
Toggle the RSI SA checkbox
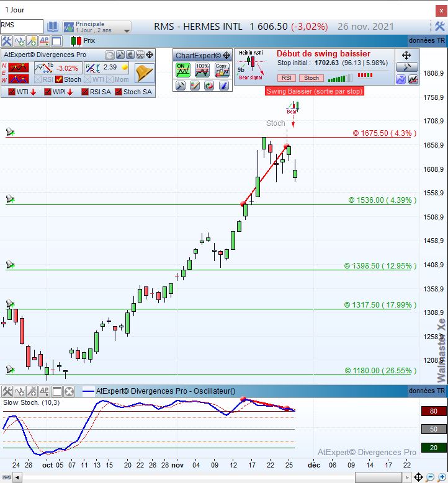(85, 92)
